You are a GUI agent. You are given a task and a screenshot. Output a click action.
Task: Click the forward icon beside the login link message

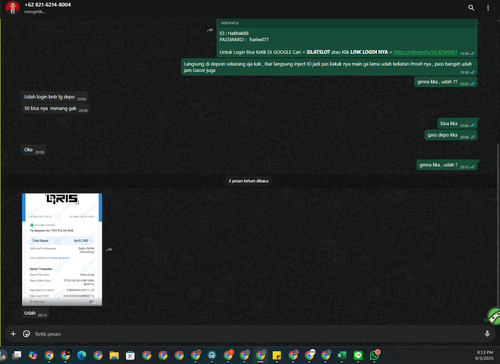coord(210,30)
